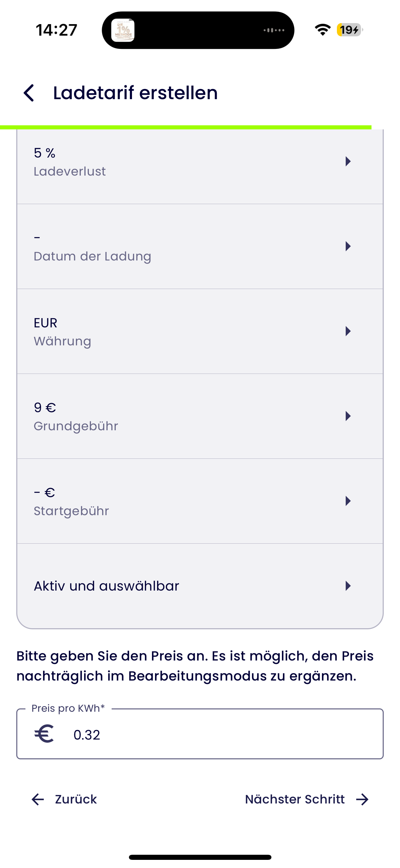Tap the back chevron beside Ladetarif erstellen
Image resolution: width=400 pixels, height=868 pixels.
(29, 93)
